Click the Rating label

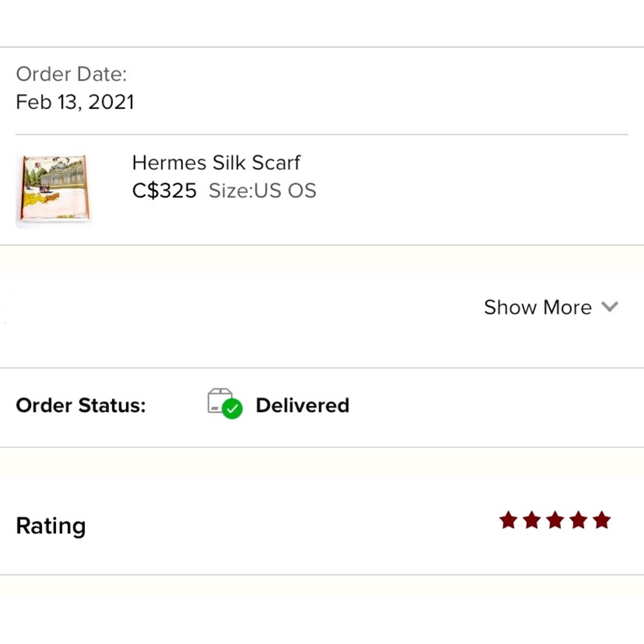click(x=50, y=526)
